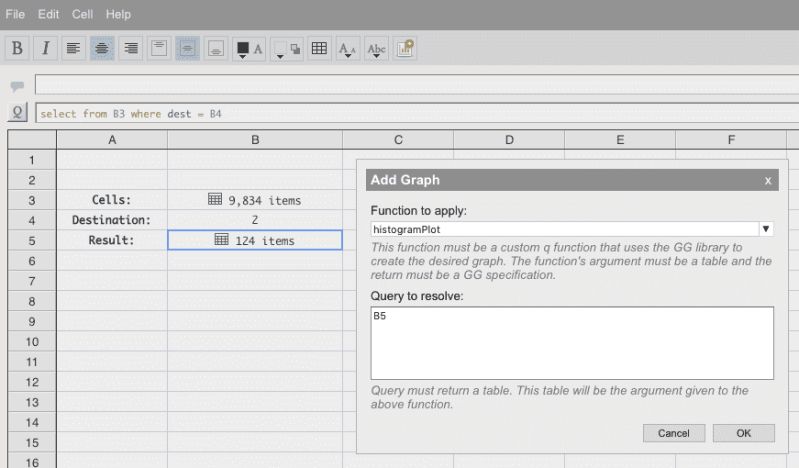
Task: Focus the comment input field
Action: coord(417,84)
